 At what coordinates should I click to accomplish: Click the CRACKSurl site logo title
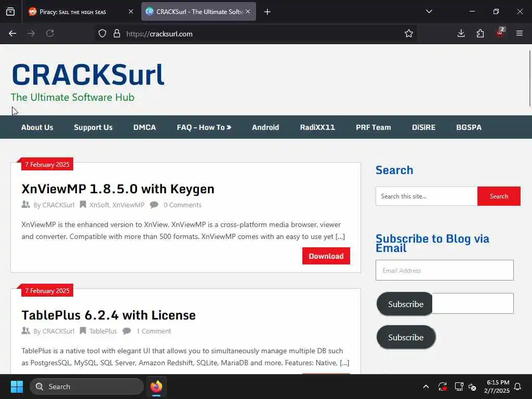pos(88,75)
